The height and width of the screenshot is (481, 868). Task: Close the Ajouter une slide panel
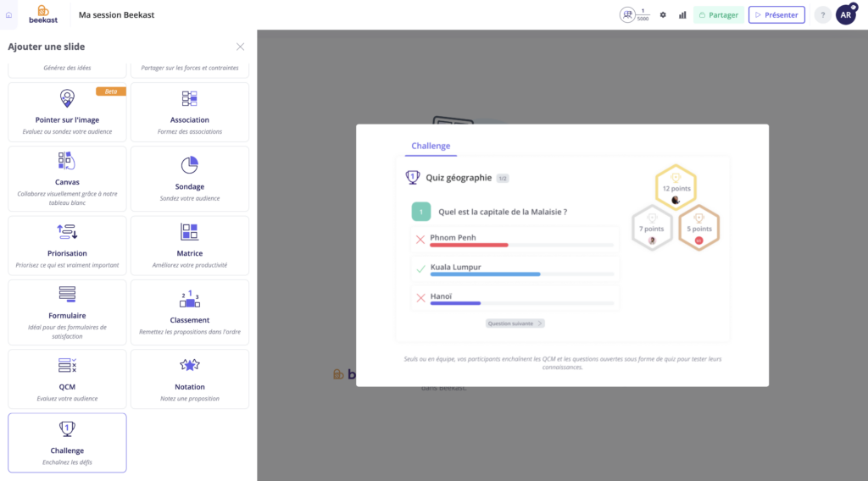tap(240, 47)
